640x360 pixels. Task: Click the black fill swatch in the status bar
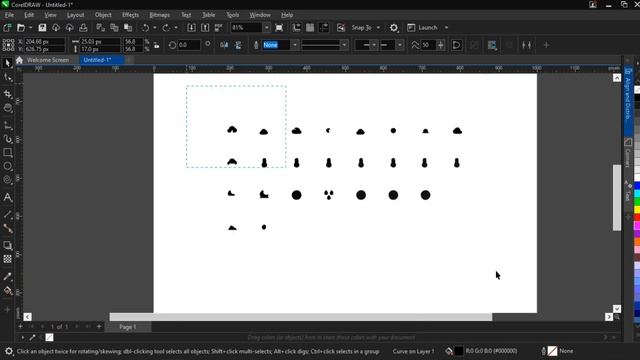point(459,351)
